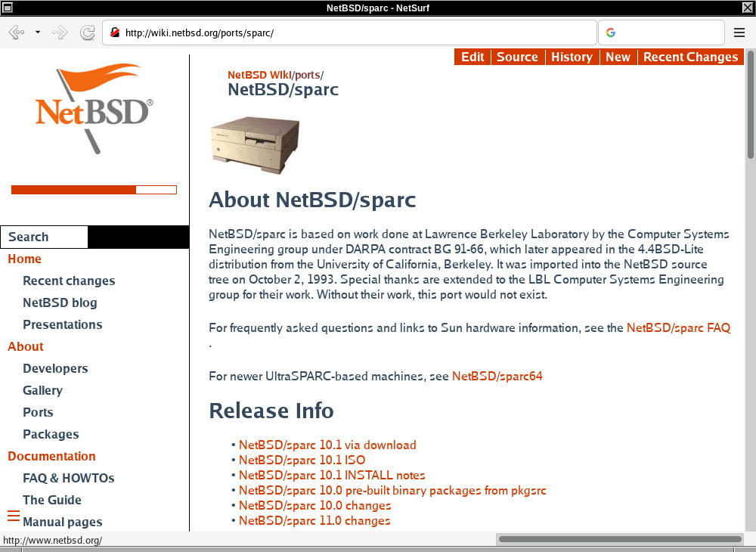Click the Forward navigation arrow

(60, 33)
